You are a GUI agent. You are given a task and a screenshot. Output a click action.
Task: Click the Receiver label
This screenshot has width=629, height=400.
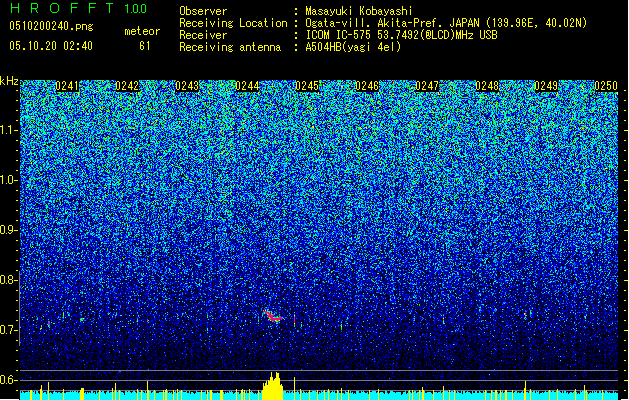[x=203, y=35]
